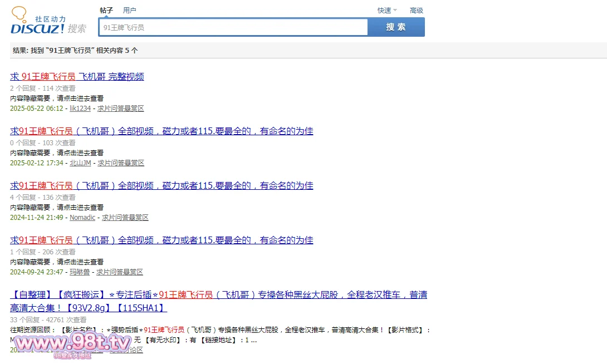The width and height of the screenshot is (607, 364).
Task: Open 求片问答悬赏区 forum next to 玛咻兽
Action: (120, 272)
